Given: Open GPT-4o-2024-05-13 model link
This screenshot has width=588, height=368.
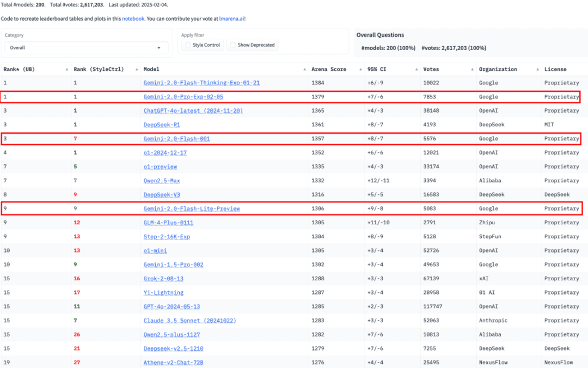Looking at the screenshot, I should (x=171, y=306).
